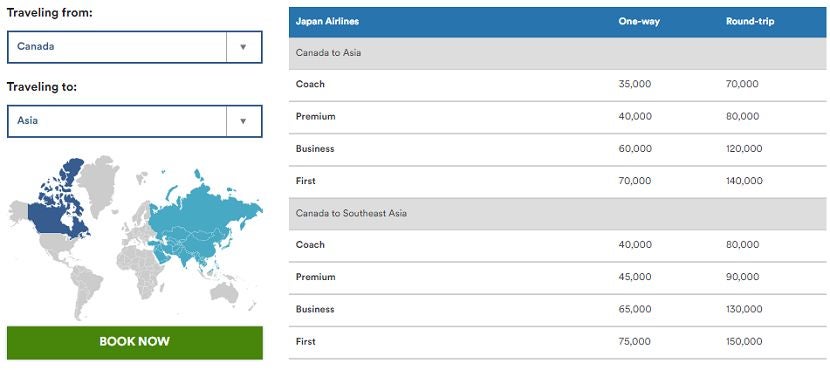Click Africa on the world map
This screenshot has width=830, height=370.
[x=142, y=270]
